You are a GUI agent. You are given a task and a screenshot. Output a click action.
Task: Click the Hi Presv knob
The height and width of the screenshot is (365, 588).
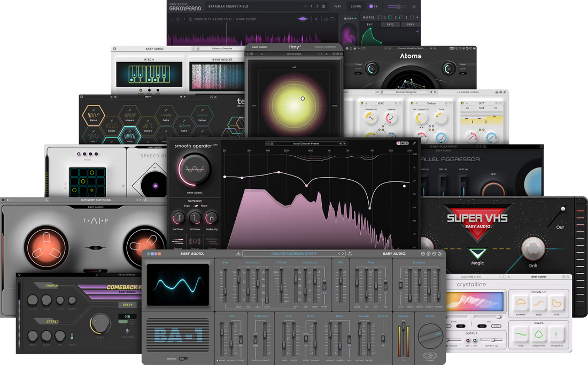click(195, 218)
